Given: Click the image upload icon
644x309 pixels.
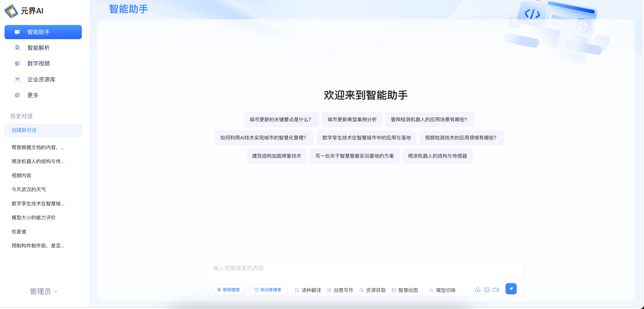Looking at the screenshot, I should click(487, 290).
